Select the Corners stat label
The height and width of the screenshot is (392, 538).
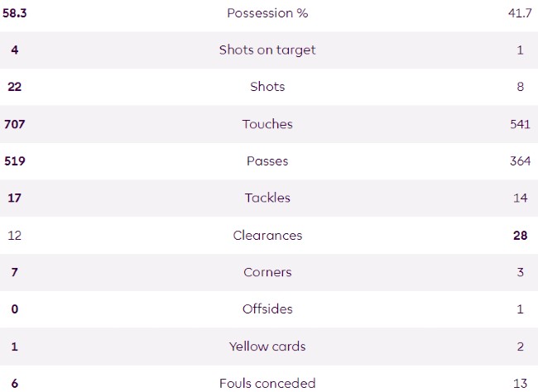pyautogui.click(x=267, y=272)
